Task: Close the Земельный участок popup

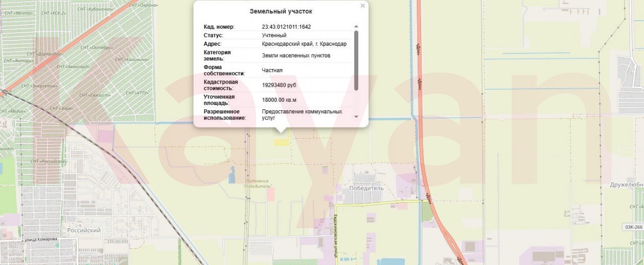Action: click(362, 6)
